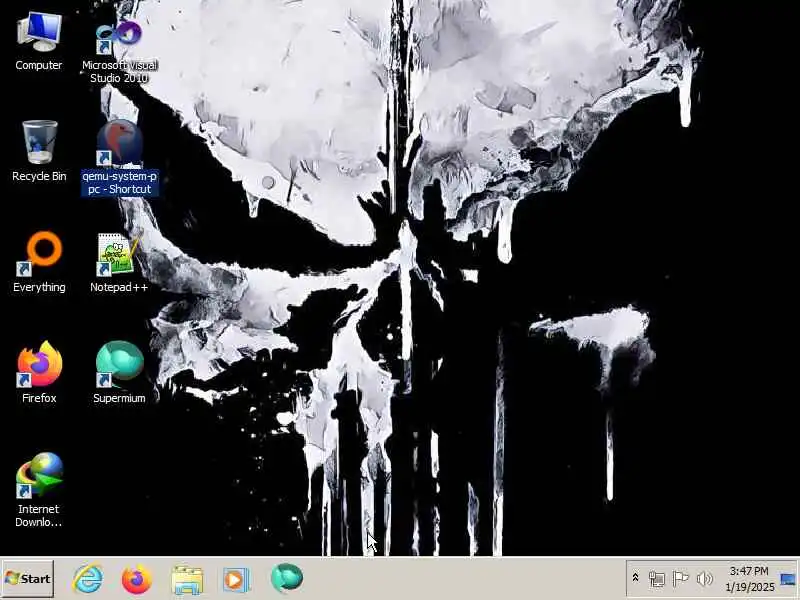
Task: Click the 'Recycle Bin' label text
Action: (x=39, y=176)
